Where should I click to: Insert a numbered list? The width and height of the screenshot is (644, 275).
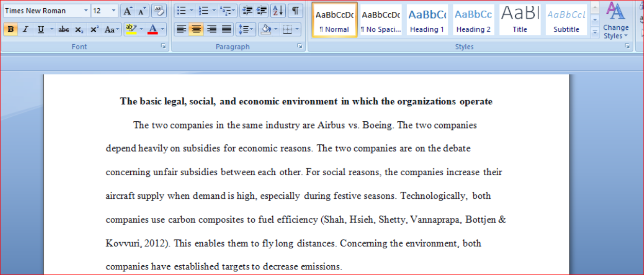tap(204, 11)
